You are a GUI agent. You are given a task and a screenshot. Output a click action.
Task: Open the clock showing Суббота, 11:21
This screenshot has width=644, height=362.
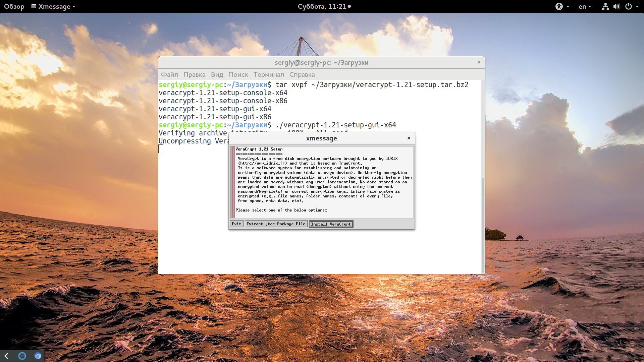[x=324, y=6]
